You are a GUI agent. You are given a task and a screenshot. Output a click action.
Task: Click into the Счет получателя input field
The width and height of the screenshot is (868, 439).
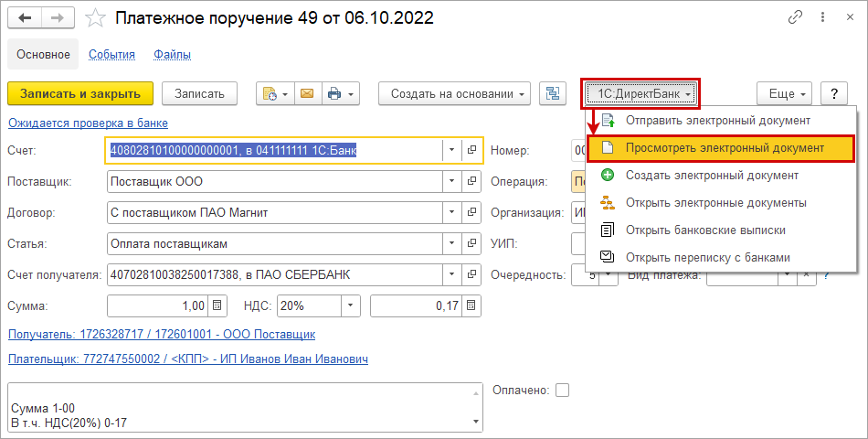274,274
